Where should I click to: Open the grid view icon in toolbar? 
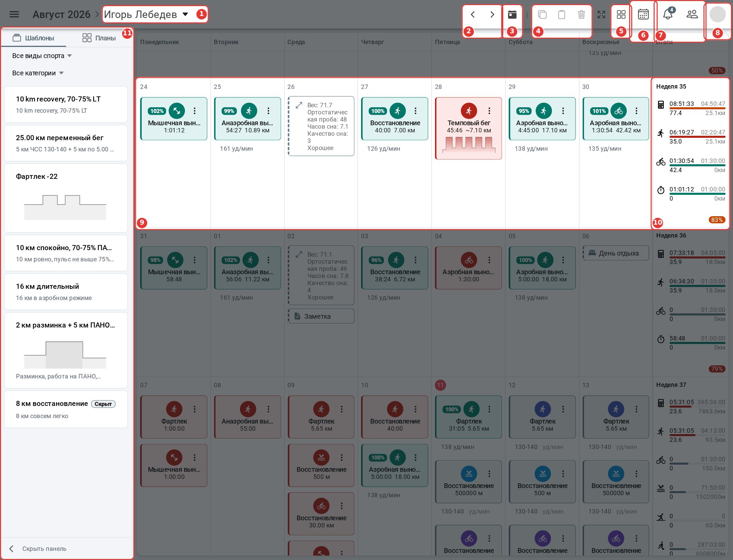(x=621, y=14)
